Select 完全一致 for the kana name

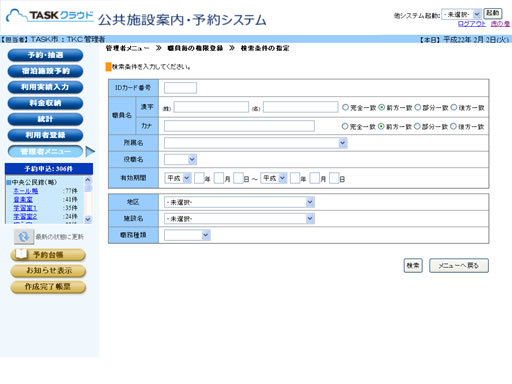(345, 126)
